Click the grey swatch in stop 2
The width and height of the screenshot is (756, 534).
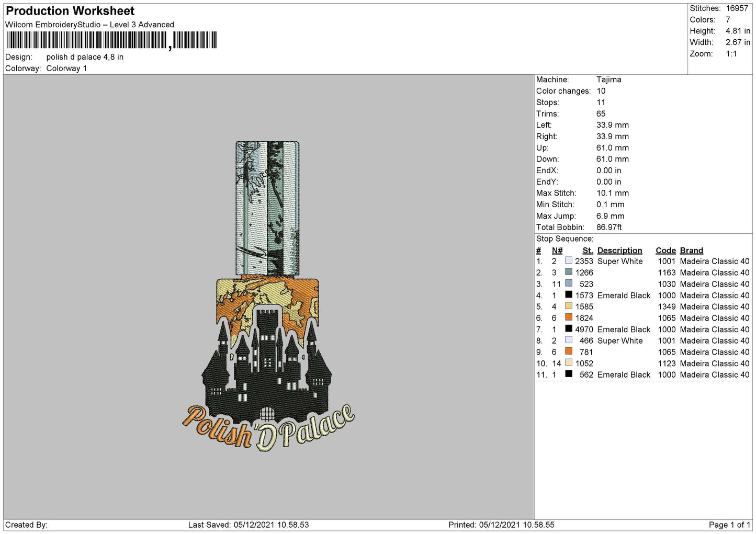(569, 272)
